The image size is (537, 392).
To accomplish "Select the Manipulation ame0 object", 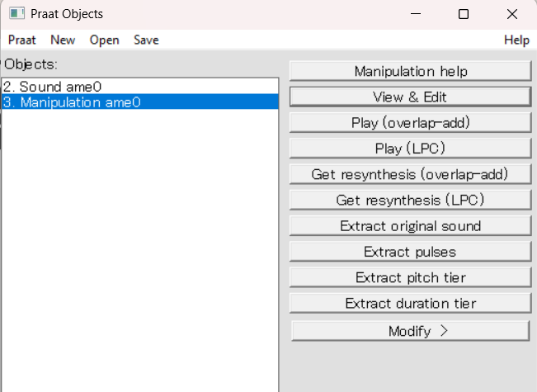I will pyautogui.click(x=140, y=102).
